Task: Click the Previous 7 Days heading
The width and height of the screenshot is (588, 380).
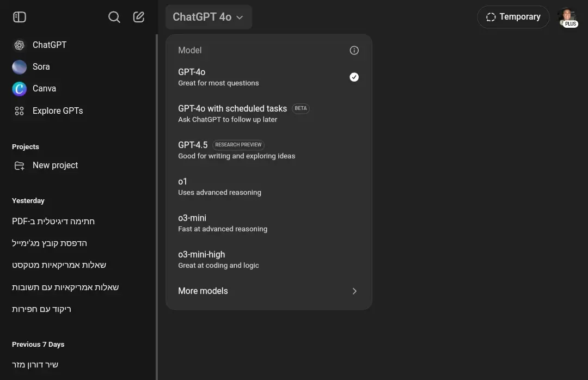Action: [38, 345]
